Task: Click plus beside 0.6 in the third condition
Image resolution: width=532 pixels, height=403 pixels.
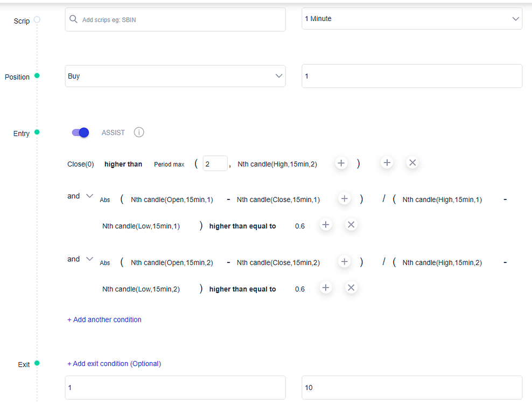Action: 325,288
